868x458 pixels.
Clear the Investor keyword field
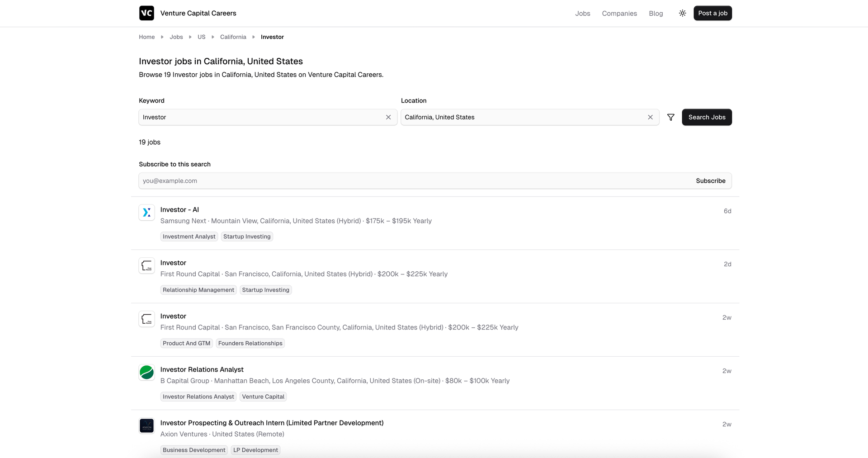click(x=388, y=117)
